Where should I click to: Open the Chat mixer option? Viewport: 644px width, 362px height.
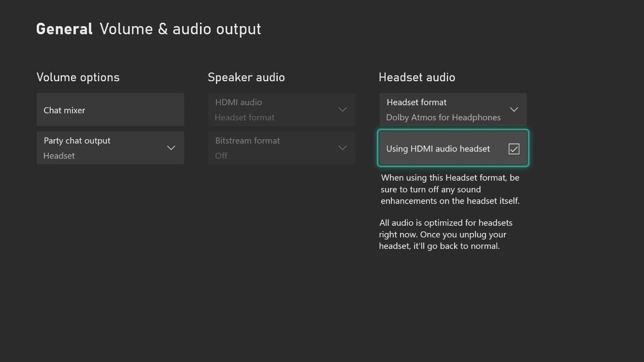click(110, 110)
